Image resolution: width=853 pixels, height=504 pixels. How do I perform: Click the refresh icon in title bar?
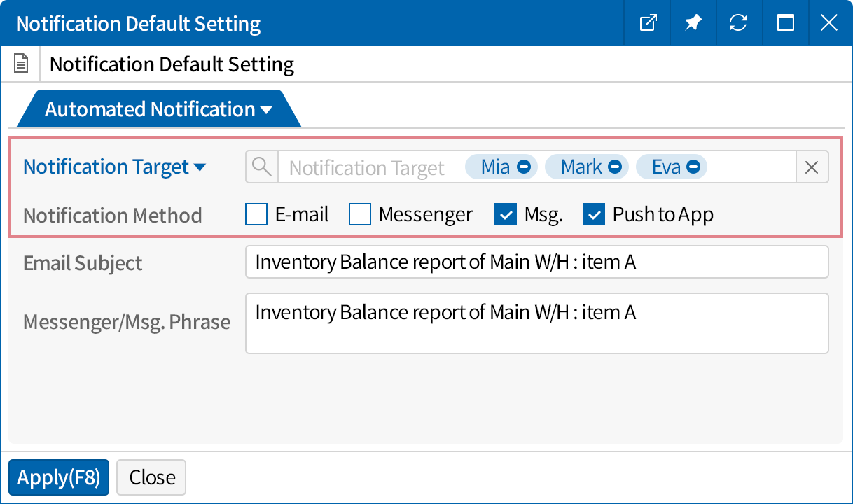tap(737, 23)
